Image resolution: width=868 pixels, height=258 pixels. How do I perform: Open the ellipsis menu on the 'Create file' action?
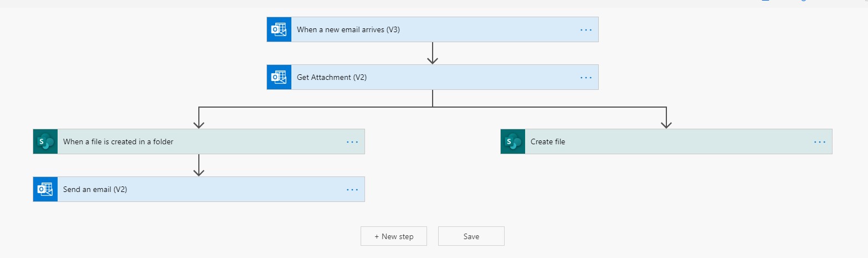click(819, 142)
